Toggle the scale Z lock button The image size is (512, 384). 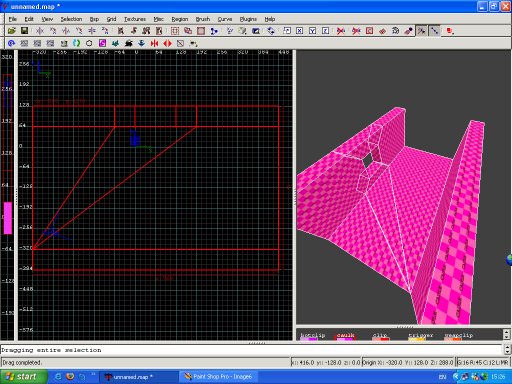tap(326, 31)
